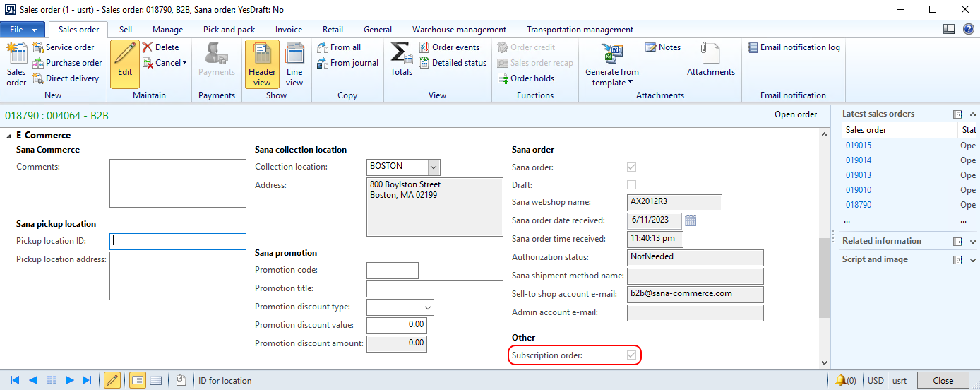Copy From journal
Image resolution: width=980 pixels, height=390 pixels.
click(347, 63)
